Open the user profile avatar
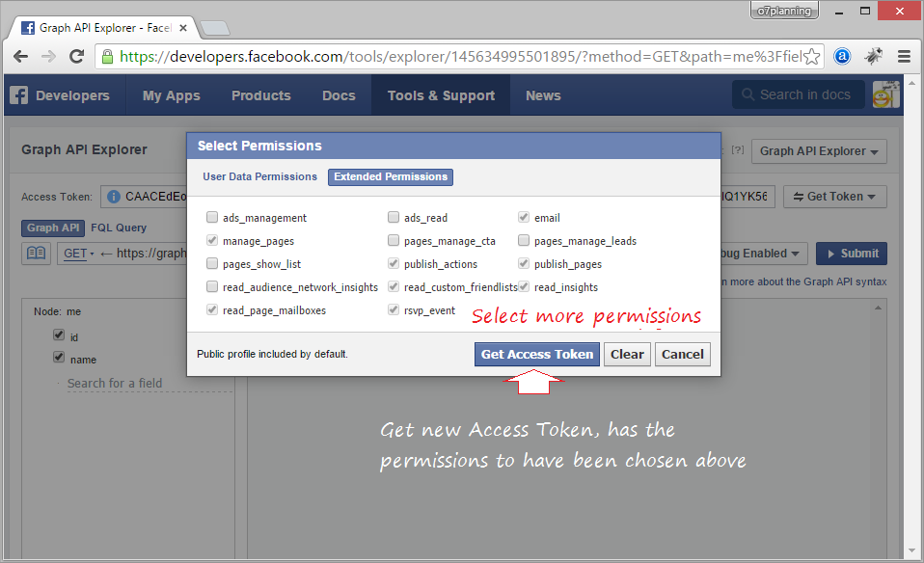The image size is (924, 563). click(x=885, y=94)
